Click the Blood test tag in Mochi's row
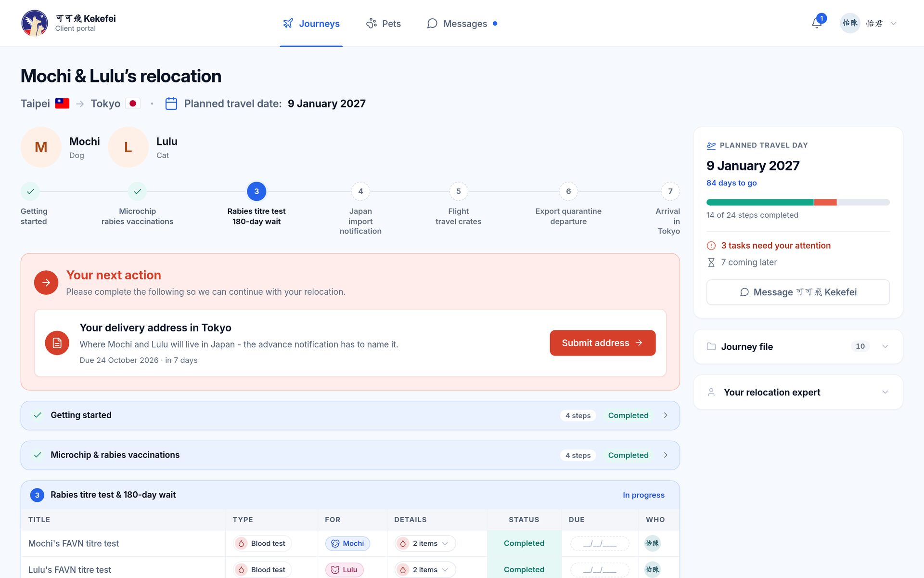Viewport: 924px width, 578px height. point(262,543)
